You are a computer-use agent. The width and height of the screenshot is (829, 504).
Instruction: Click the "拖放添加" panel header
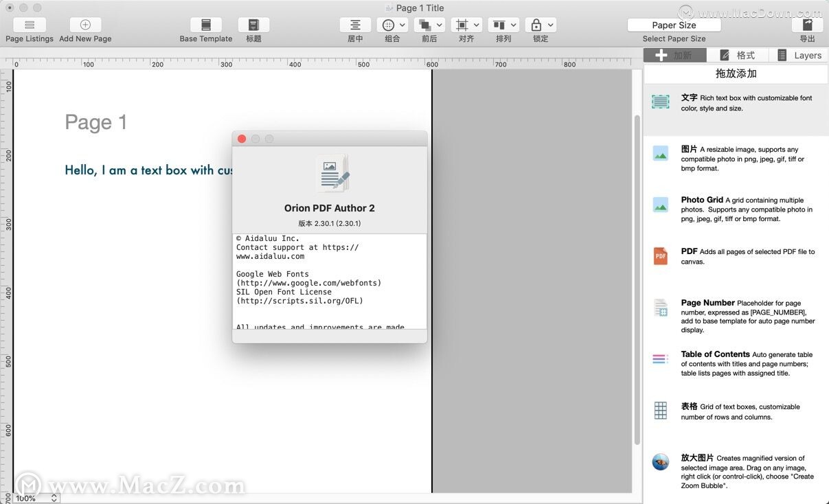pos(736,73)
